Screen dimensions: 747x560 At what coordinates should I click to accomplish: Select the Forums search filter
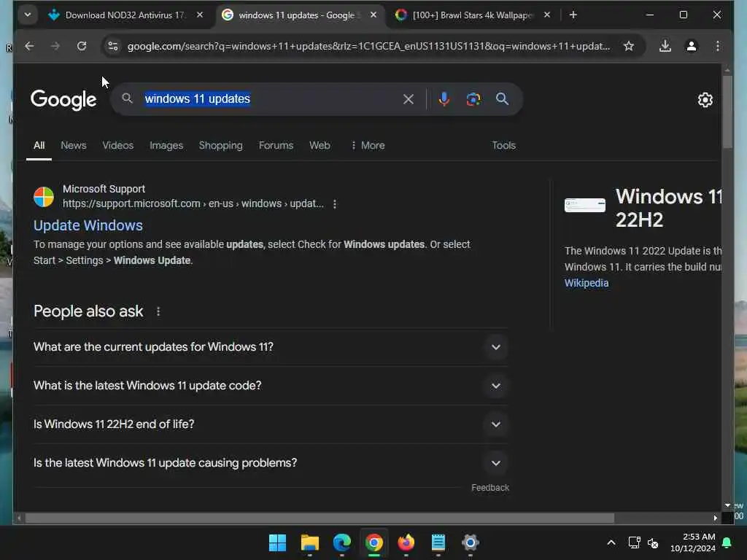276,145
